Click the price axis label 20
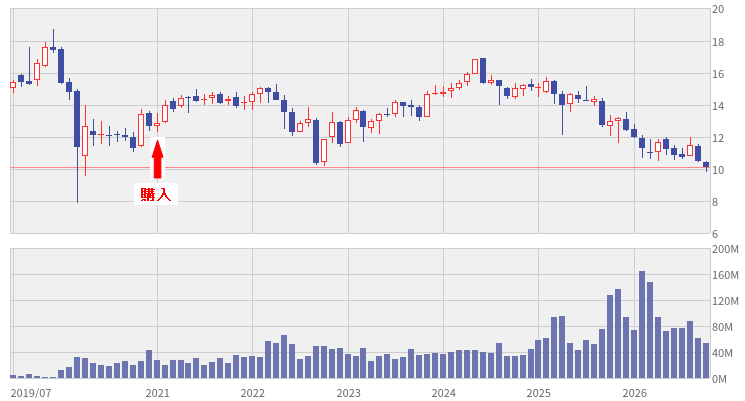This screenshot has width=745, height=401. point(718,9)
